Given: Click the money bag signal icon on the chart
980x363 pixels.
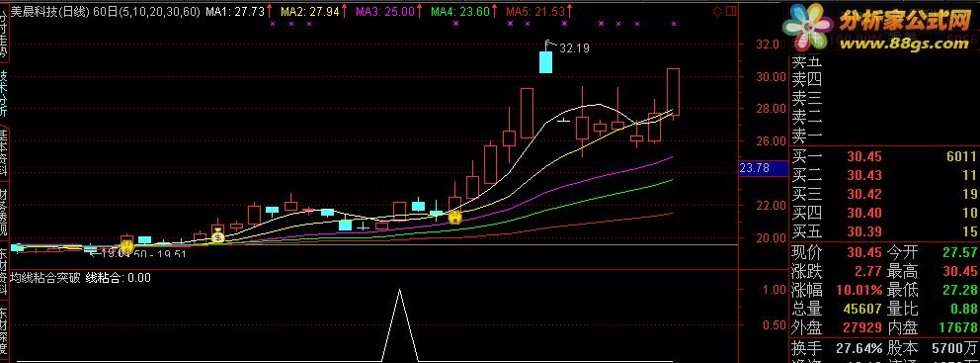Looking at the screenshot, I should tap(217, 237).
